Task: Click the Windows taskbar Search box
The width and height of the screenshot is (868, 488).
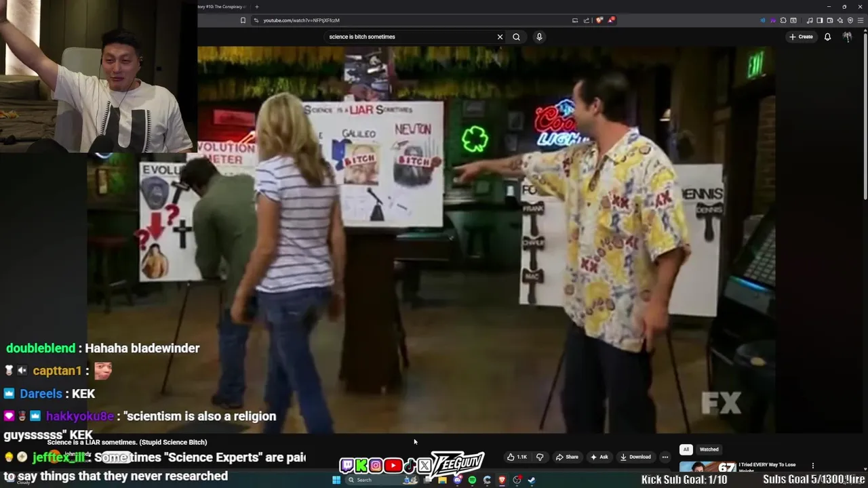Action: point(382,480)
